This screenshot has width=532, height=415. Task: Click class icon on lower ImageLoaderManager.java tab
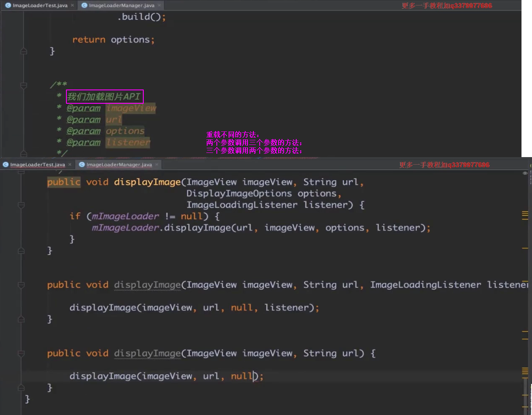click(x=82, y=165)
